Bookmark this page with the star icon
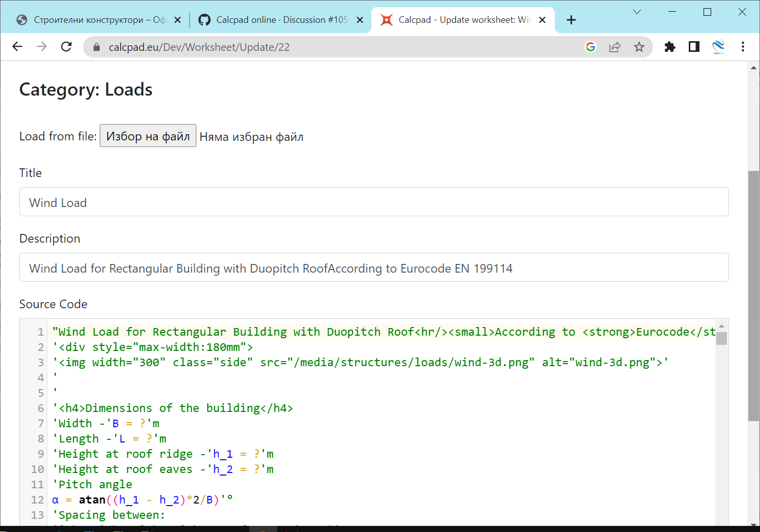Image resolution: width=760 pixels, height=532 pixels. 639,47
